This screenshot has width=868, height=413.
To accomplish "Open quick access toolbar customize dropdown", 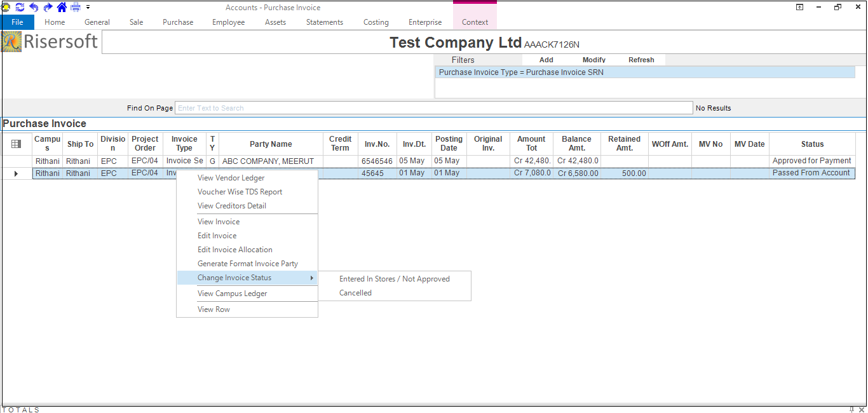I will pos(88,8).
